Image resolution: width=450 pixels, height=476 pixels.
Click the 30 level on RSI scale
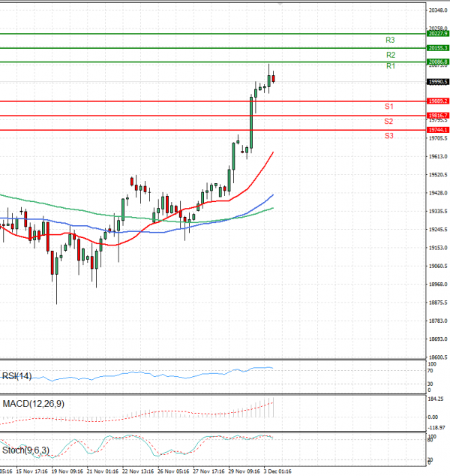430,384
